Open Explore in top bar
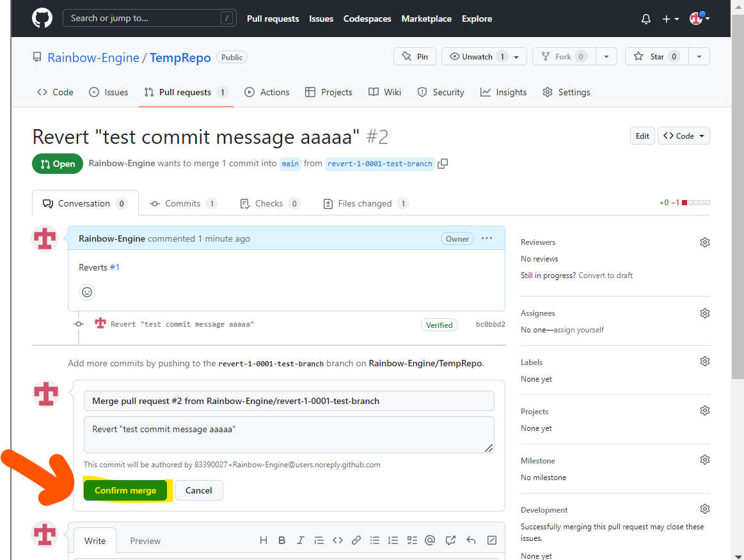This screenshot has height=560, width=744. pos(477,19)
